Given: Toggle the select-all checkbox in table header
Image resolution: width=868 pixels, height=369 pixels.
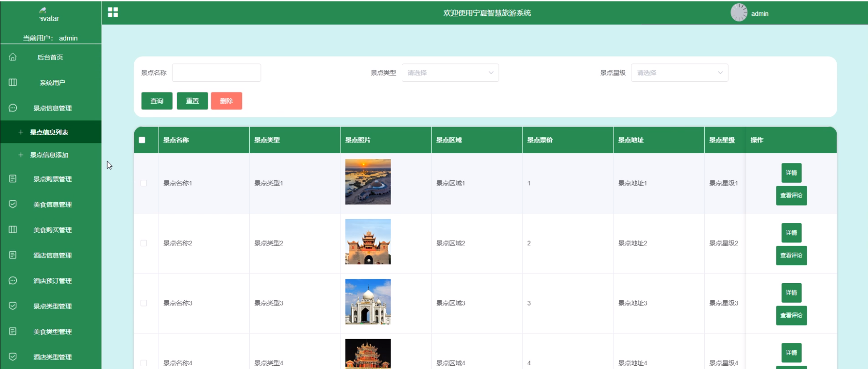Looking at the screenshot, I should [x=142, y=140].
